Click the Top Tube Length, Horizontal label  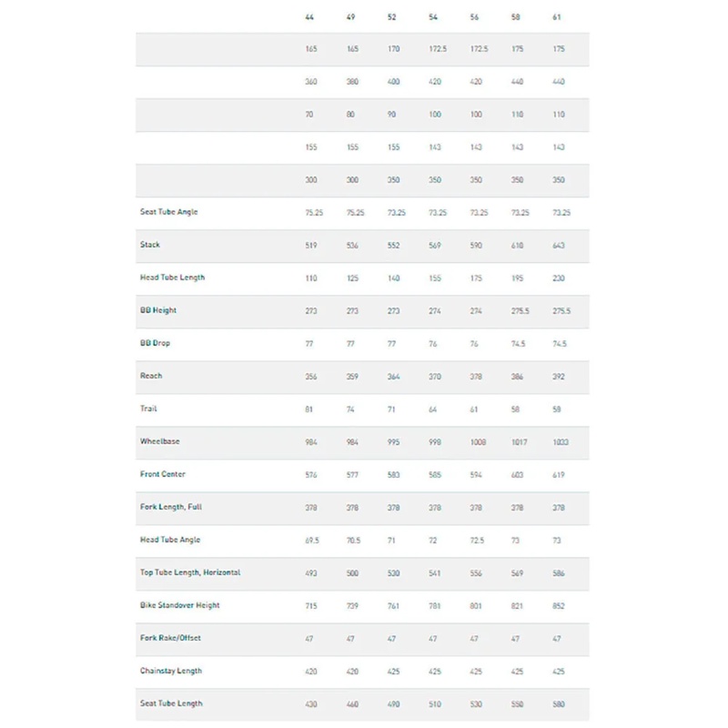[190, 572]
